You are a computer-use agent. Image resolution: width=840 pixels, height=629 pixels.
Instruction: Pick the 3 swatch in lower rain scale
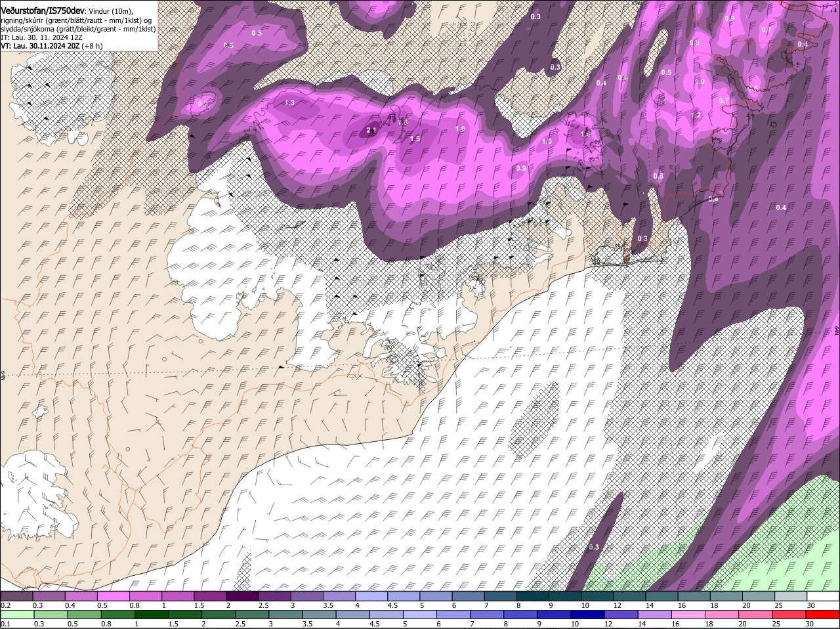pyautogui.click(x=285, y=615)
